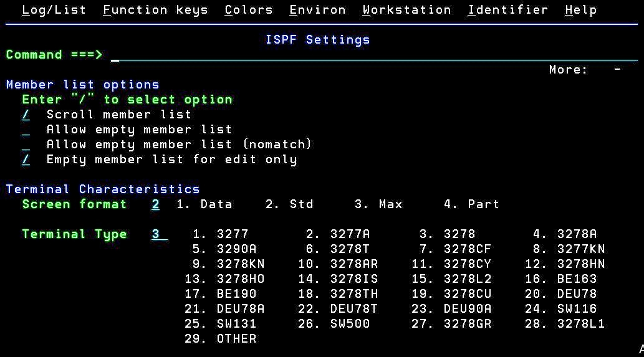644x357 pixels.
Task: Choose terminal type 3278KN
Action: pos(236,264)
